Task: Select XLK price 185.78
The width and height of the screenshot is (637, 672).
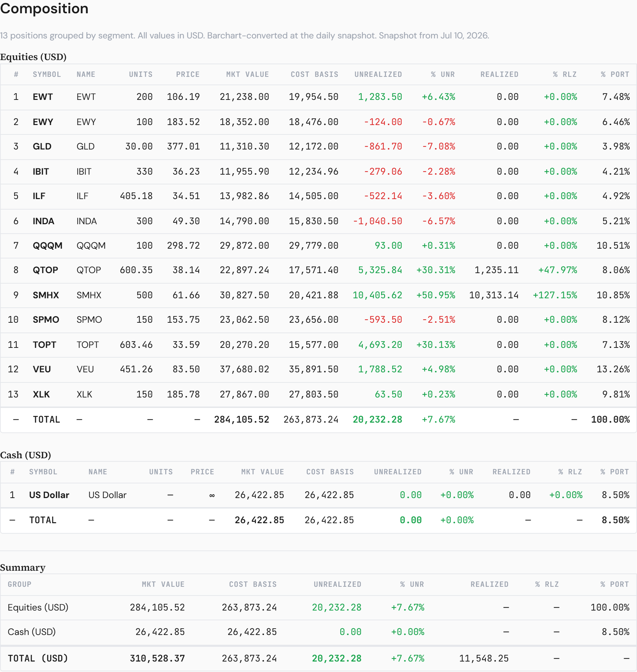Action: point(183,394)
